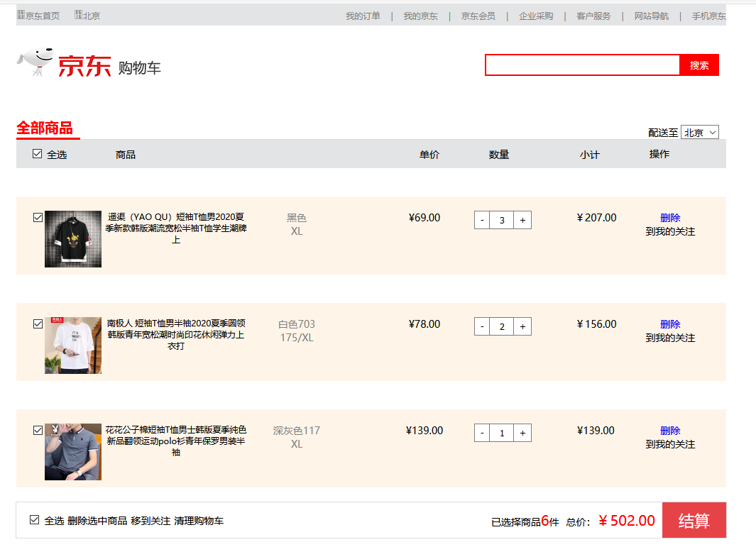Delete the 遥渠 T-shirt via 删除 link
Screen dimensions: 756x547
pos(670,218)
